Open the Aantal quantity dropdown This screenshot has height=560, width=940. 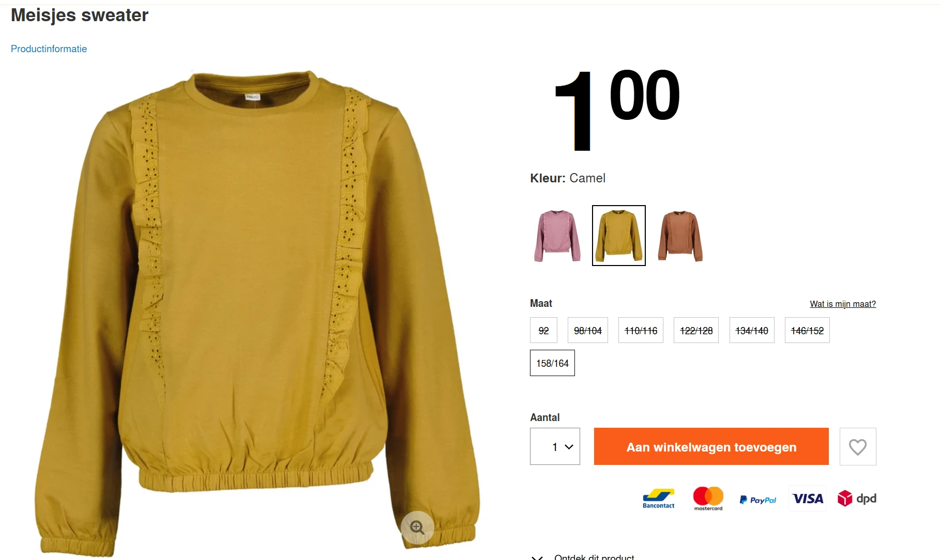[x=555, y=446]
